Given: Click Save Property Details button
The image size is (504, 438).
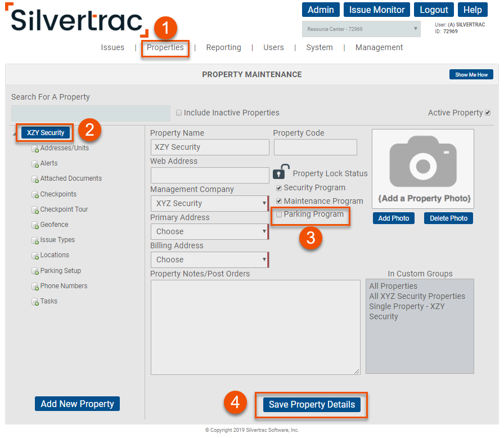Looking at the screenshot, I should click(x=312, y=405).
